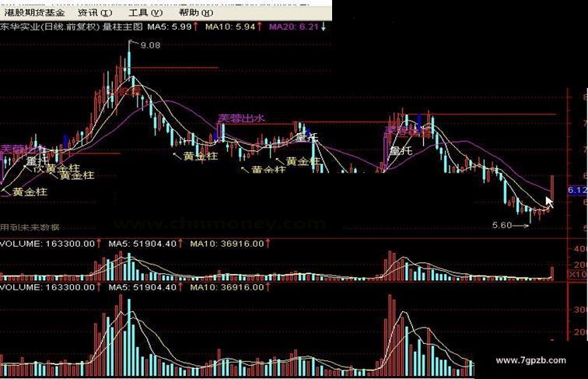The image size is (588, 379).
Task: Click the 9.08 high price label
Action: click(x=150, y=45)
